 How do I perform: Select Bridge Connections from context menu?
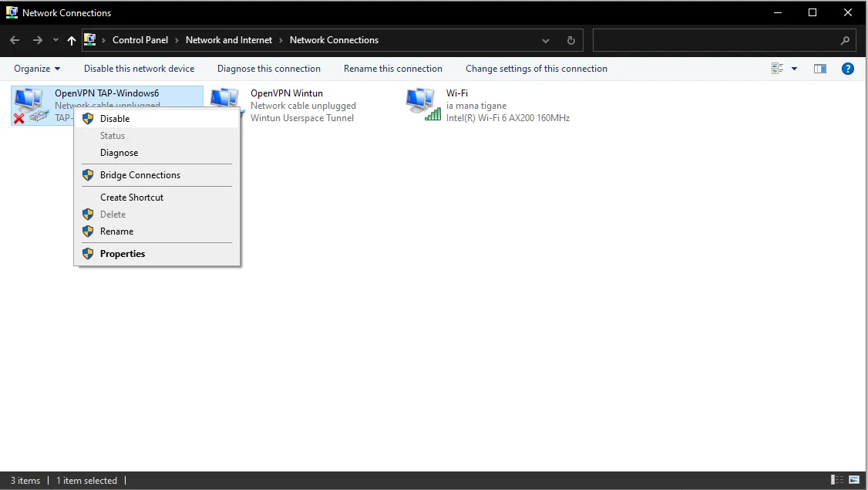click(x=157, y=175)
